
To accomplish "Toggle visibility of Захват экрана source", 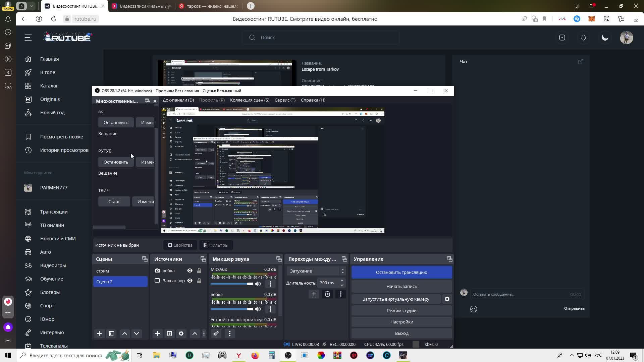I will tap(190, 281).
